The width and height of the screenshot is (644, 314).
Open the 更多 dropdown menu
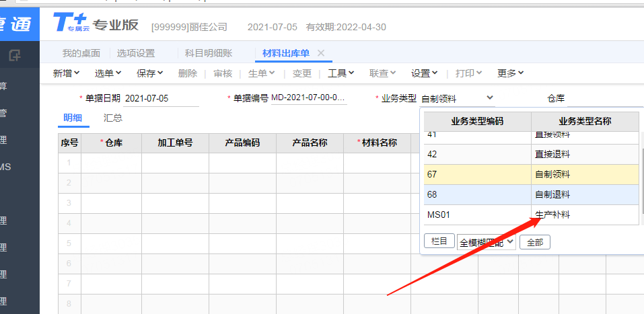click(x=511, y=73)
